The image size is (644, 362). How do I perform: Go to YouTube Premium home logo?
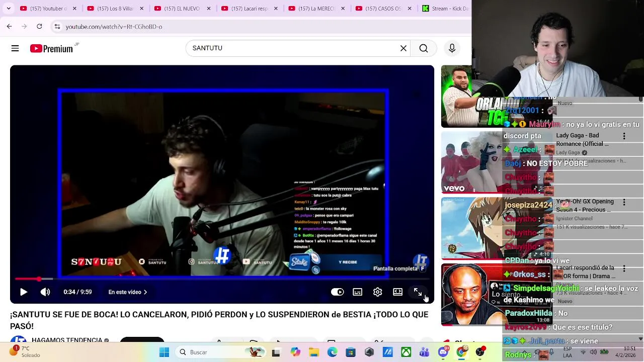pos(51,48)
